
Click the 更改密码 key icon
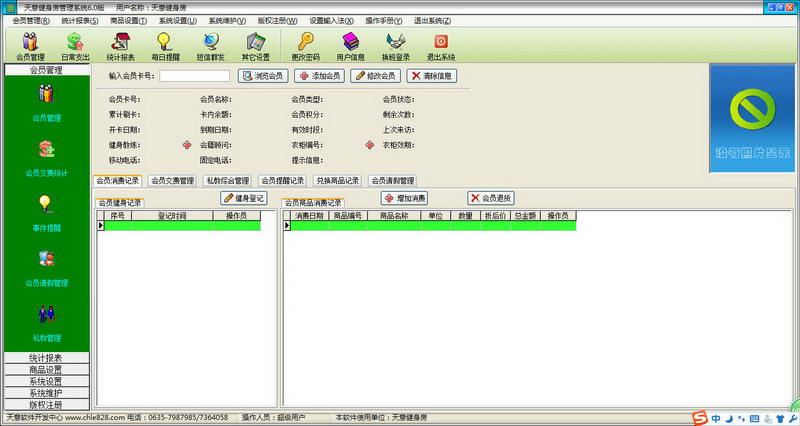(305, 46)
